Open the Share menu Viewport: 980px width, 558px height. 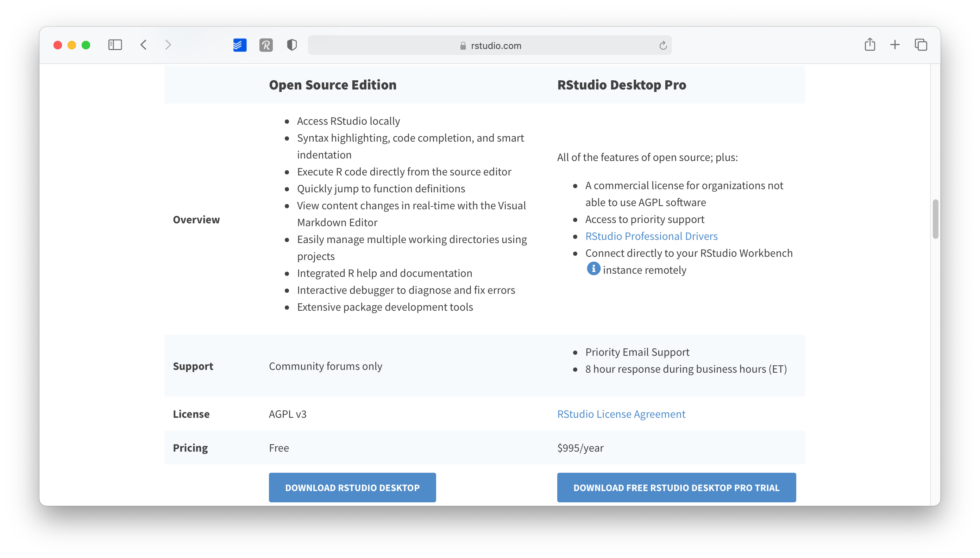click(870, 44)
